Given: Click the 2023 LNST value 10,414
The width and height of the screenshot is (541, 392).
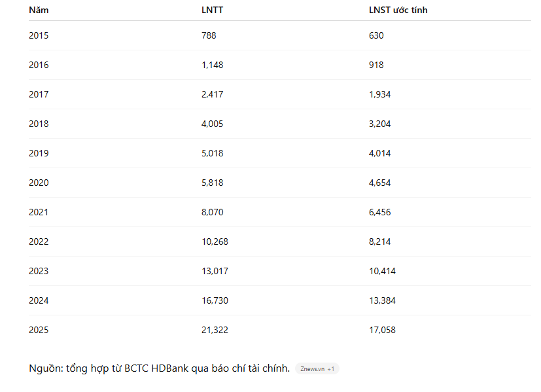Looking at the screenshot, I should (x=382, y=271).
